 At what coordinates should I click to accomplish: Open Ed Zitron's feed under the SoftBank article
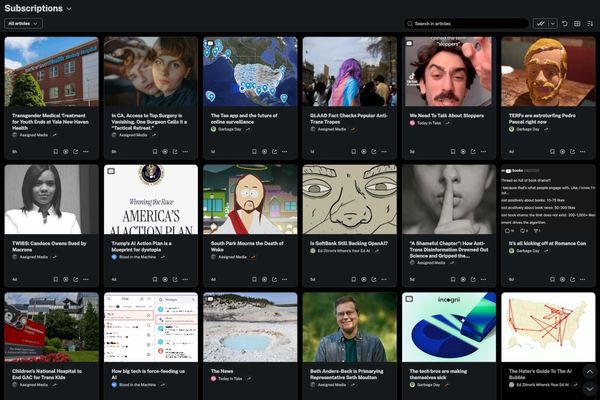(x=344, y=251)
